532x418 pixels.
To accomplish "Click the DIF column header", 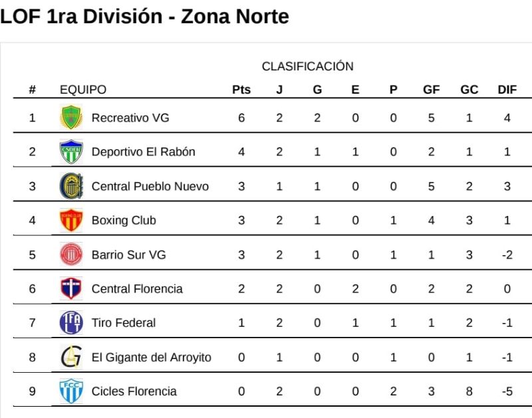I will (507, 90).
